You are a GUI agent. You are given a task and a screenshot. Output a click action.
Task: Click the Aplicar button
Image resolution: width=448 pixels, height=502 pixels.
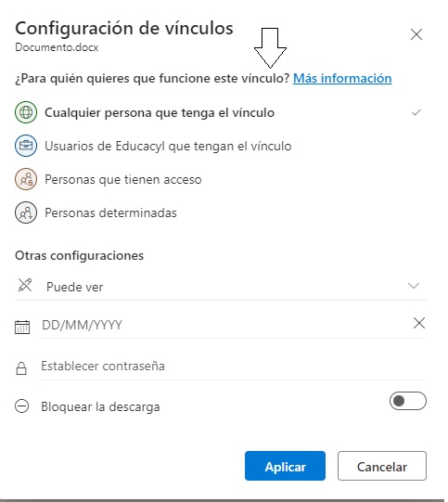[x=285, y=466]
